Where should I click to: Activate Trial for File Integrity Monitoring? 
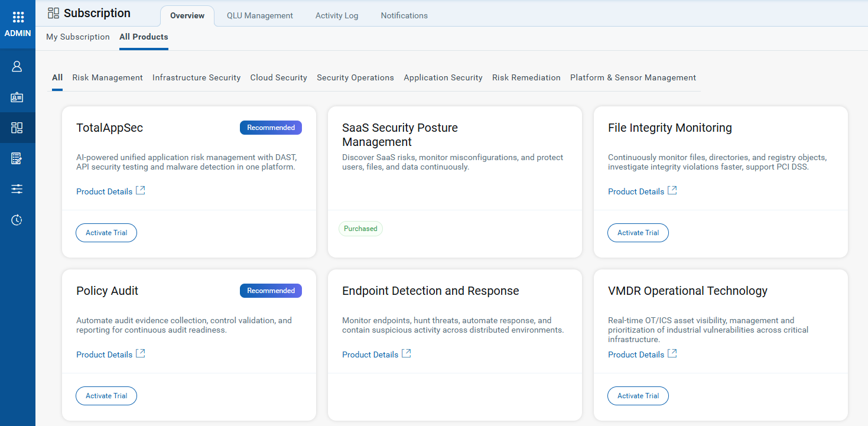[638, 233]
